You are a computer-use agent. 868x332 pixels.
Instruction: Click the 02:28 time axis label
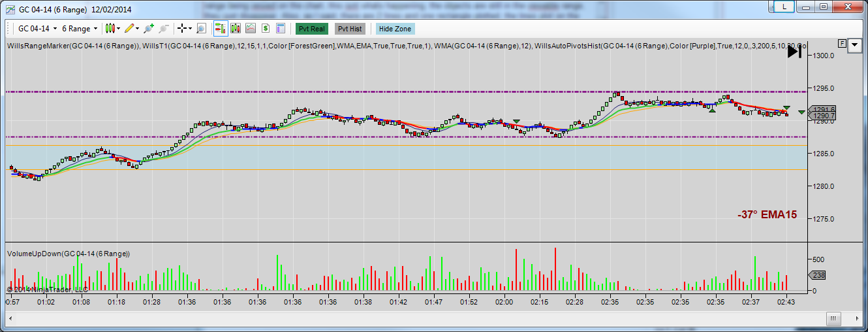[574, 302]
